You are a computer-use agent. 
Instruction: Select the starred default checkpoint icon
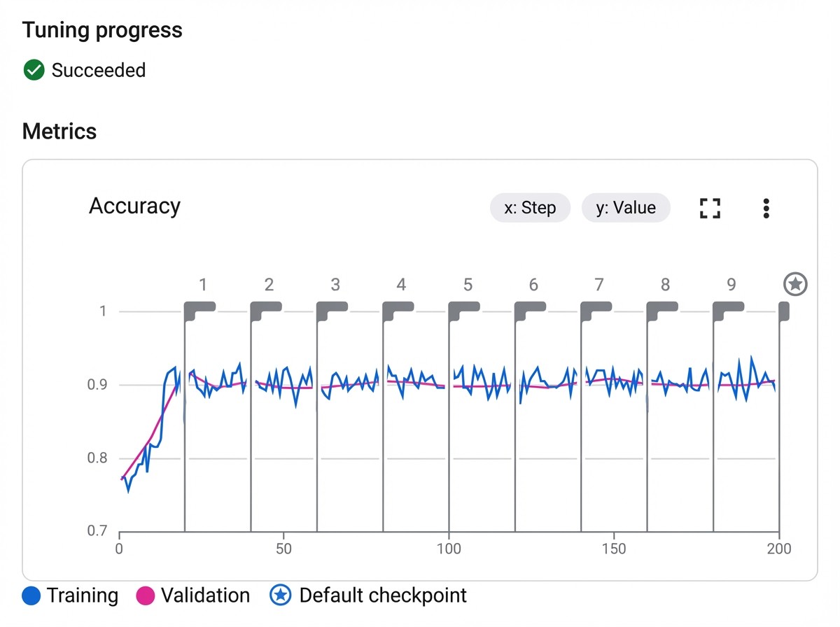click(795, 284)
